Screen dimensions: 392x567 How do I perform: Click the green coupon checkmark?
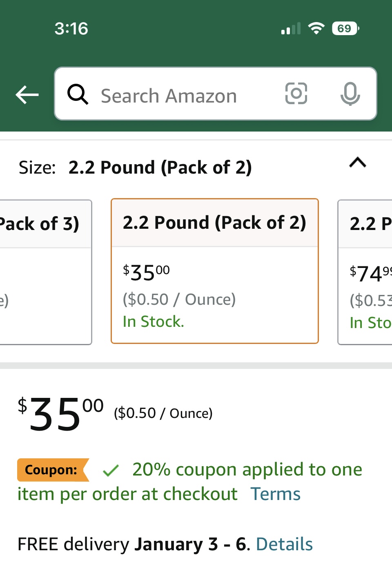[111, 471]
